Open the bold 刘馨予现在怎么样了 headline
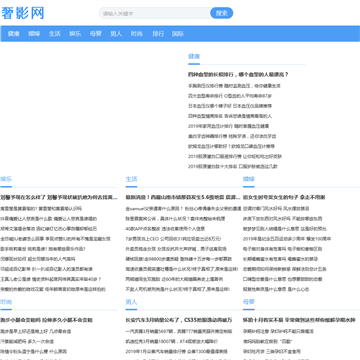 (59, 197)
